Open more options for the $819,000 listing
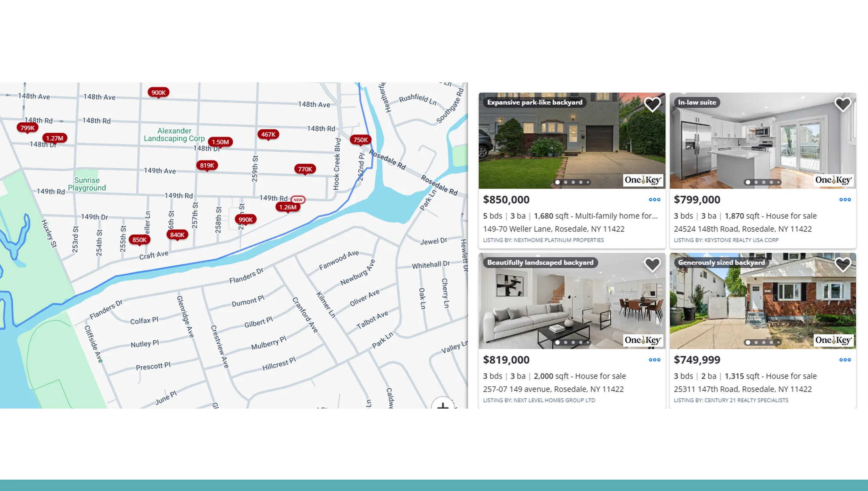This screenshot has height=491, width=868. click(x=654, y=360)
